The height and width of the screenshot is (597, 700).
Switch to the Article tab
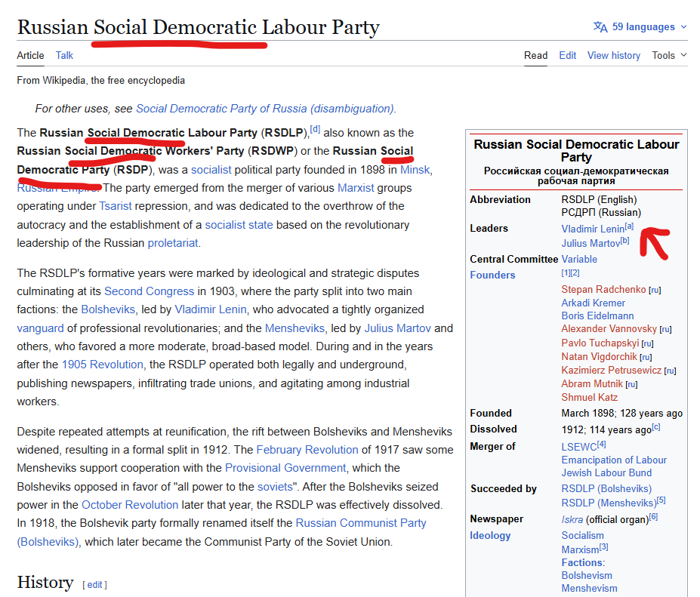(x=30, y=55)
